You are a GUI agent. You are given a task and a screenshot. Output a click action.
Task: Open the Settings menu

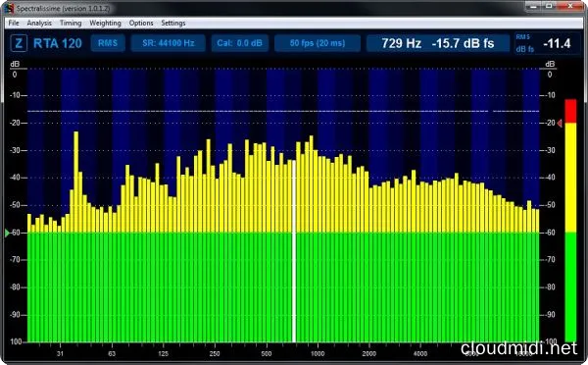click(173, 23)
